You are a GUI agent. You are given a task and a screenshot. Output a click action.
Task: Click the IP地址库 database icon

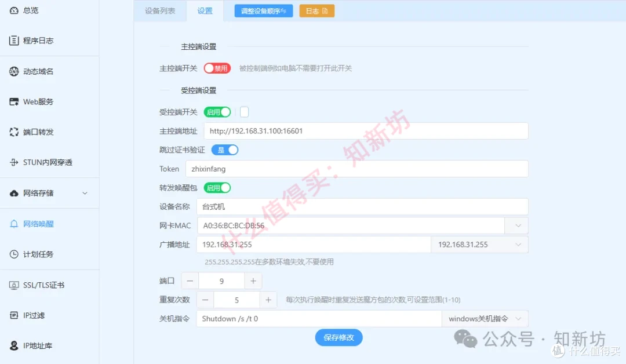(14, 345)
